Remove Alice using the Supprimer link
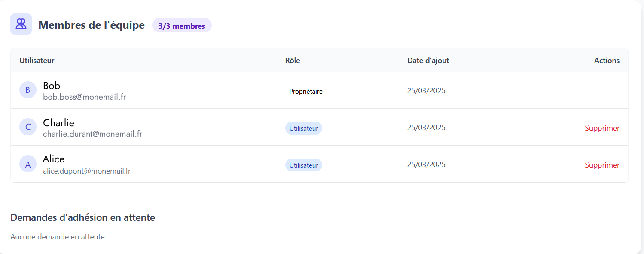This screenshot has width=644, height=254. click(602, 165)
